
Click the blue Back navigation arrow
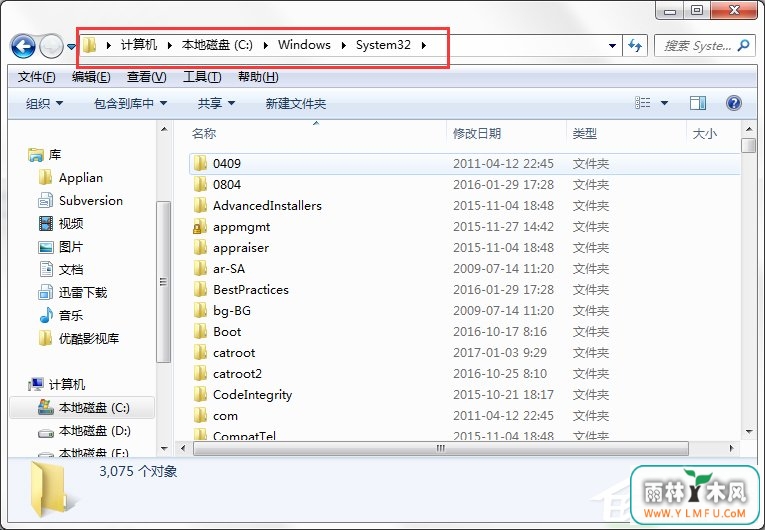click(23, 46)
